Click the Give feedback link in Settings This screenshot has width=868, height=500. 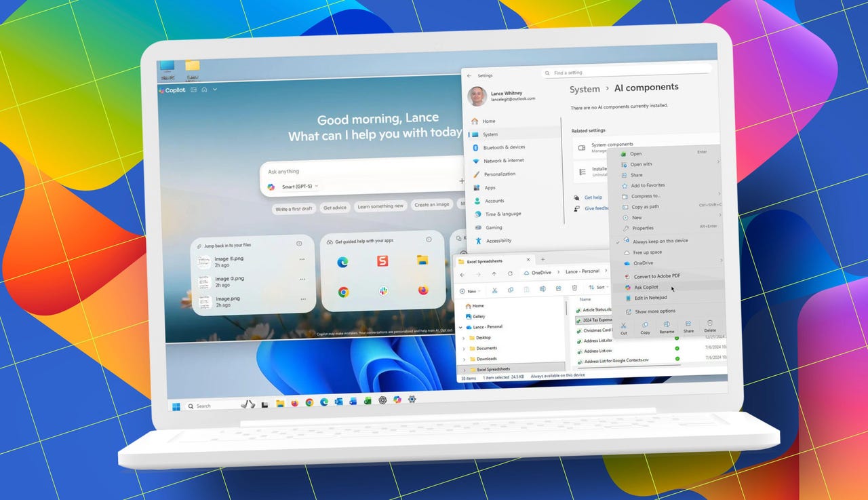(597, 208)
